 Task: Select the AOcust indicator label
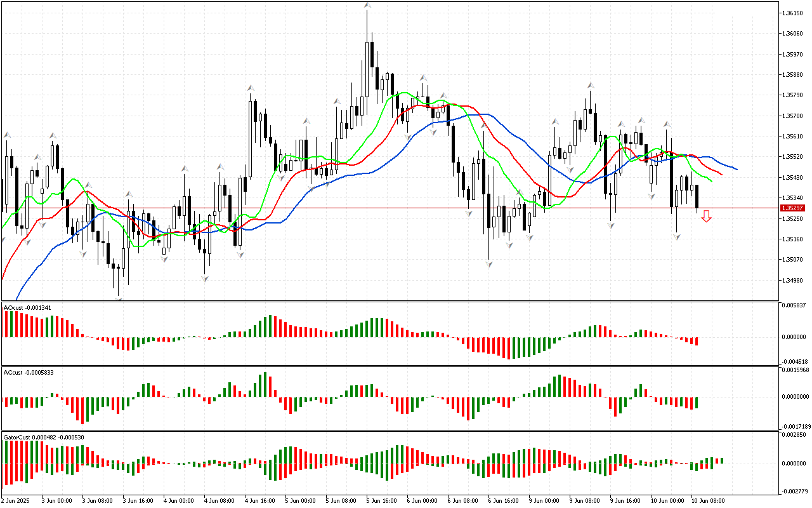click(x=27, y=308)
